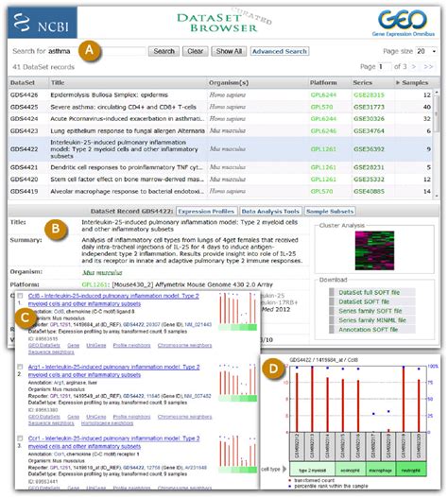Go to next results page arrow
The height and width of the screenshot is (498, 448).
(414, 67)
